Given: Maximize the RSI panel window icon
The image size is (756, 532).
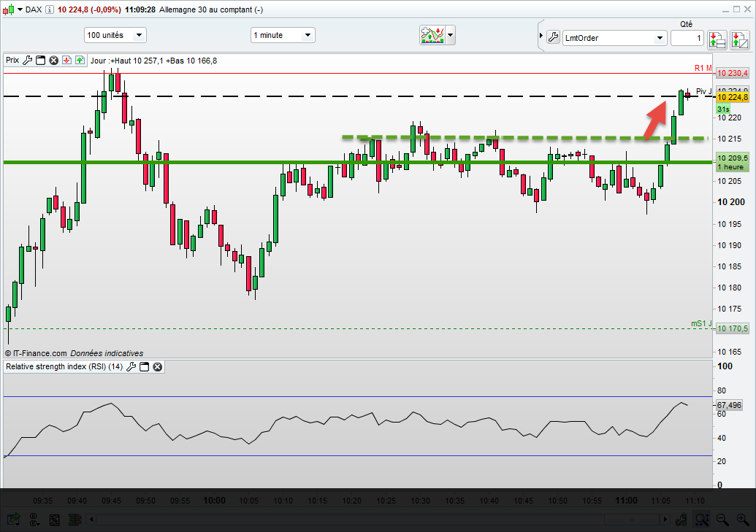Looking at the screenshot, I should click(x=144, y=367).
